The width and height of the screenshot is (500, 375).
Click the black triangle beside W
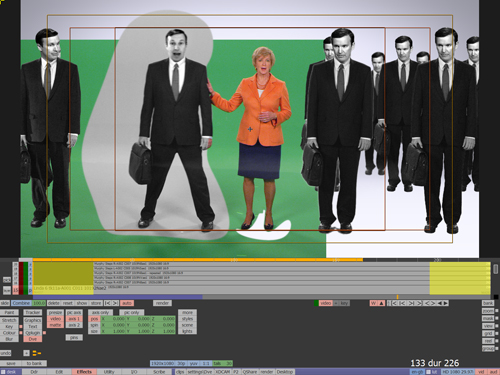[381, 303]
